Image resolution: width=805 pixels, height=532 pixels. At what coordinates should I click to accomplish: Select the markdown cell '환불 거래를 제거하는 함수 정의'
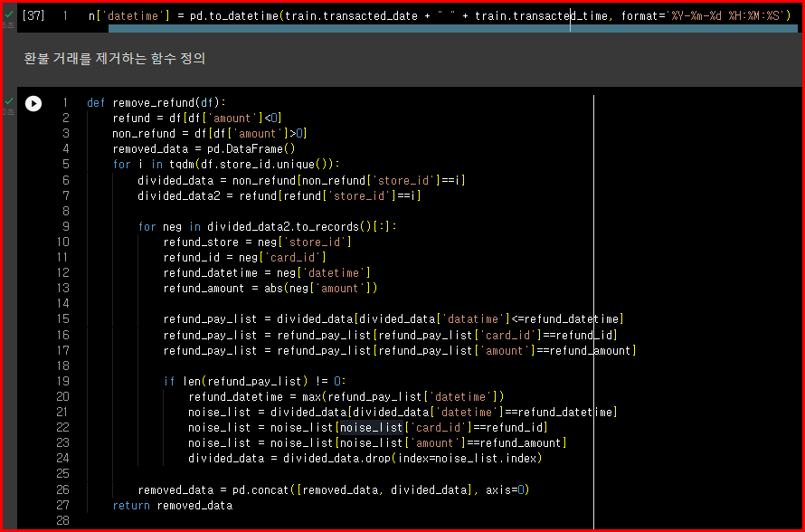(x=115, y=59)
